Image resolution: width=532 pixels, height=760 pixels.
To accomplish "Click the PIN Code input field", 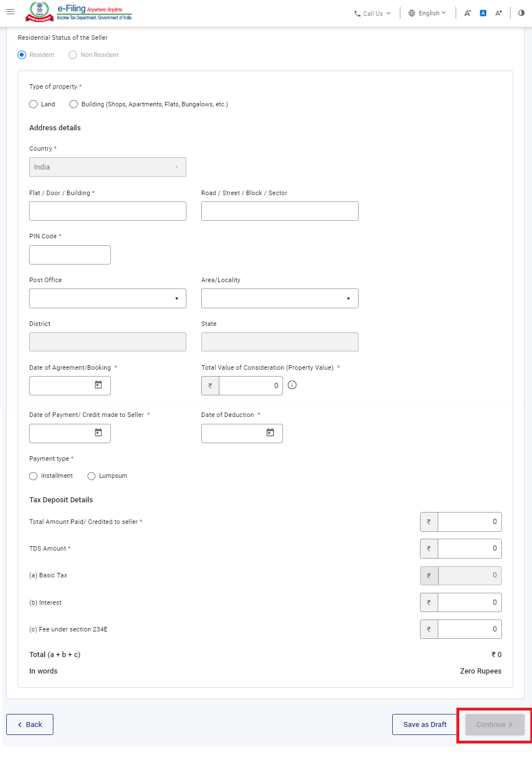I will pyautogui.click(x=69, y=254).
